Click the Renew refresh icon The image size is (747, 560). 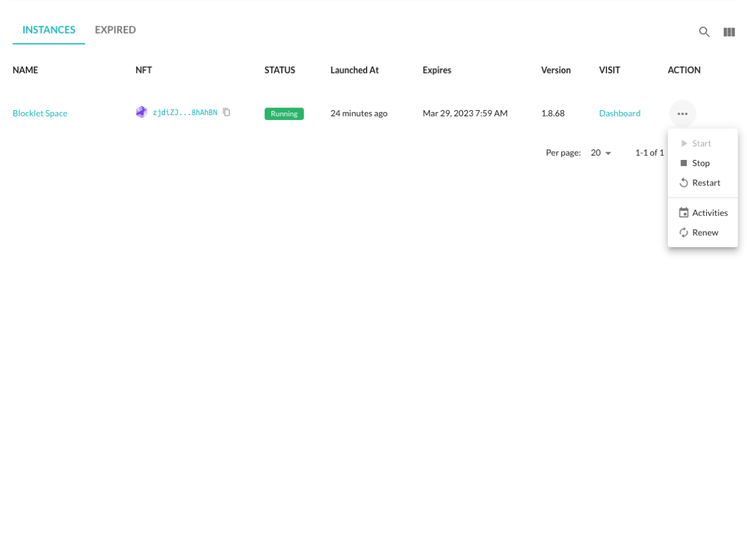pyautogui.click(x=684, y=232)
